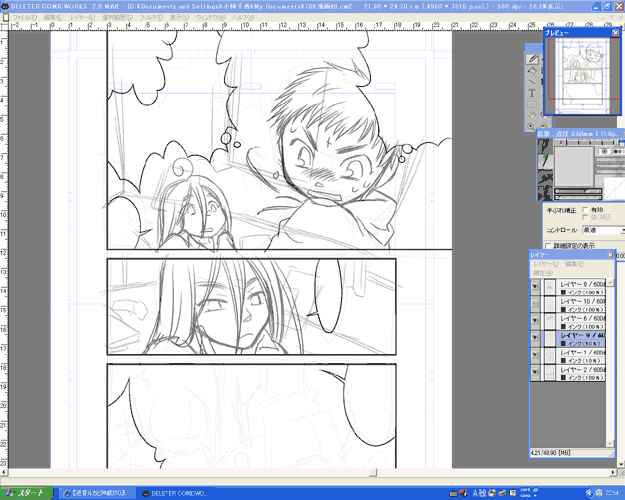Click the round brush shape icon

(604, 152)
